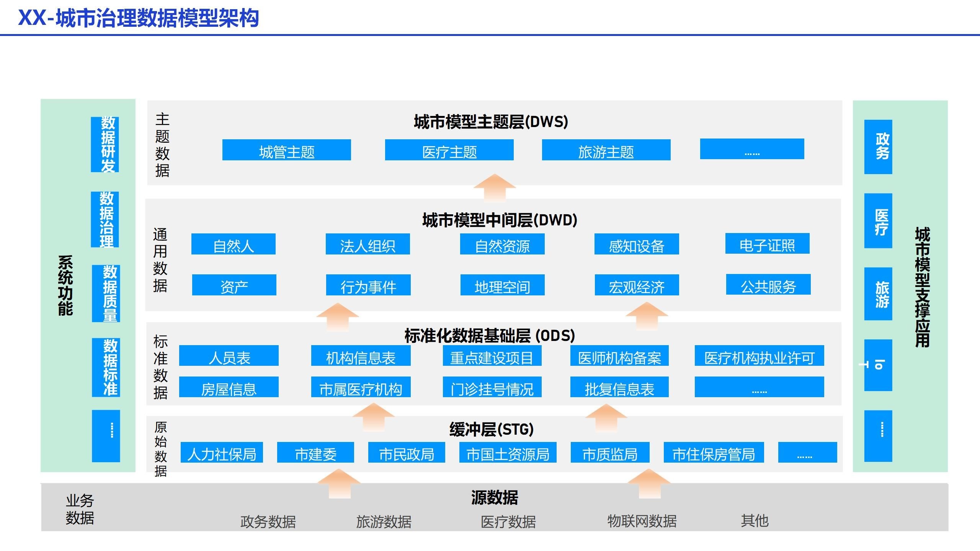Click the 物联网数据 label in source data
980x551 pixels.
point(642,521)
